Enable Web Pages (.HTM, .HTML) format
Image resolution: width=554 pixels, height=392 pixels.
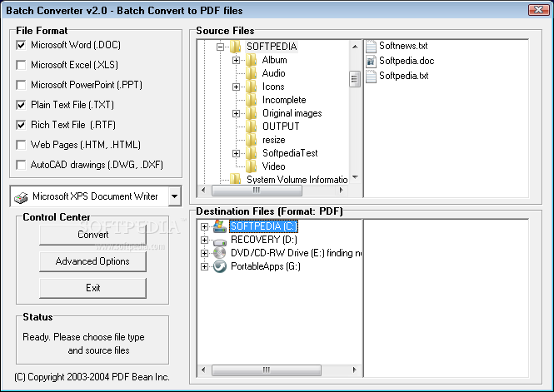[x=21, y=145]
